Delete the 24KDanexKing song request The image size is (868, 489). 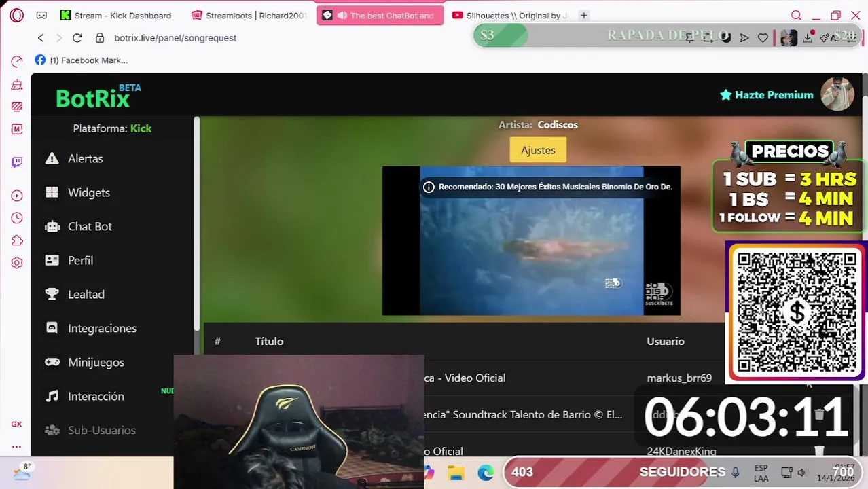coord(819,451)
